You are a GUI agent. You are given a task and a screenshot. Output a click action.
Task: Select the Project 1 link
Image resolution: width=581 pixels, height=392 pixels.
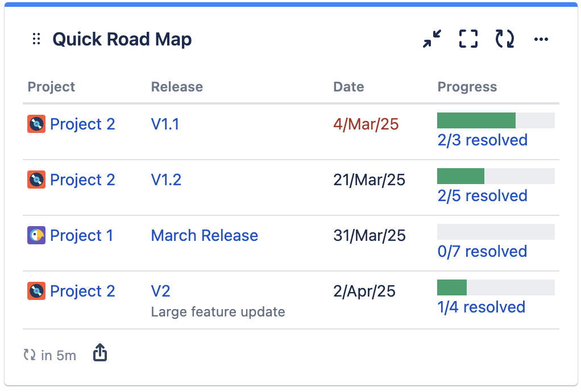click(x=82, y=235)
